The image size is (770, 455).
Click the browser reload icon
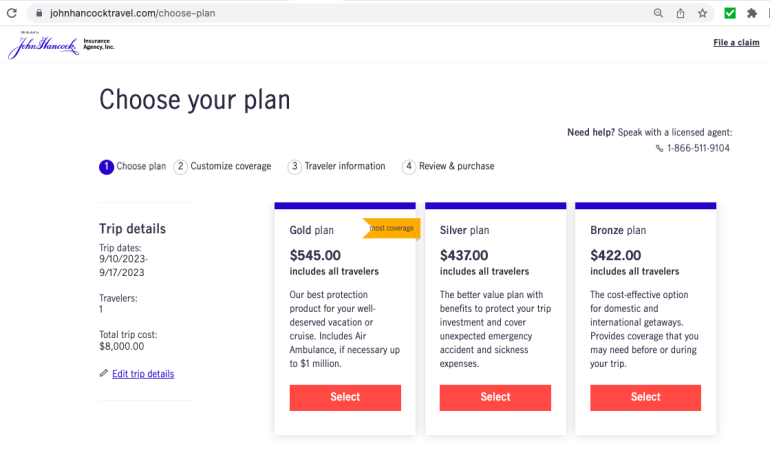10,13
